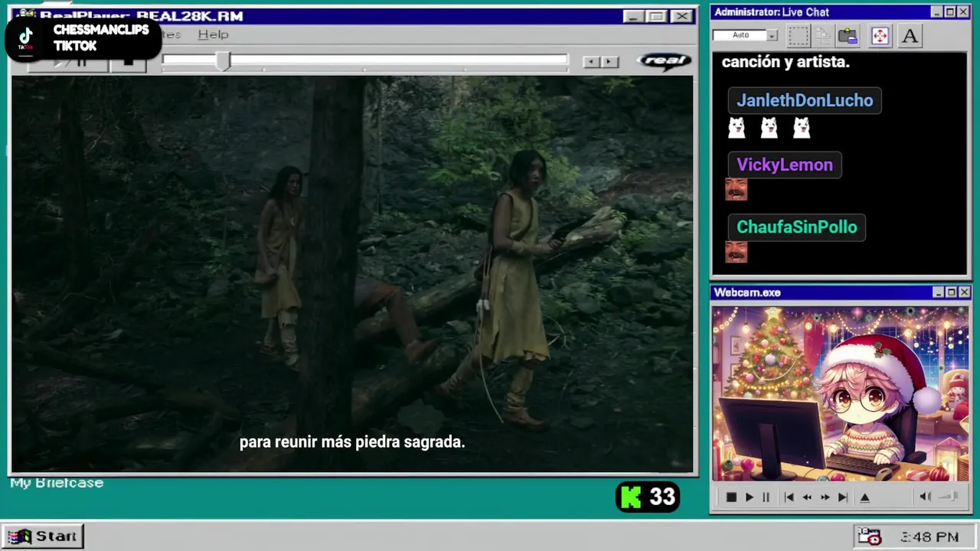
Task: Click the username JanlethDonLucho in chat
Action: 805,100
